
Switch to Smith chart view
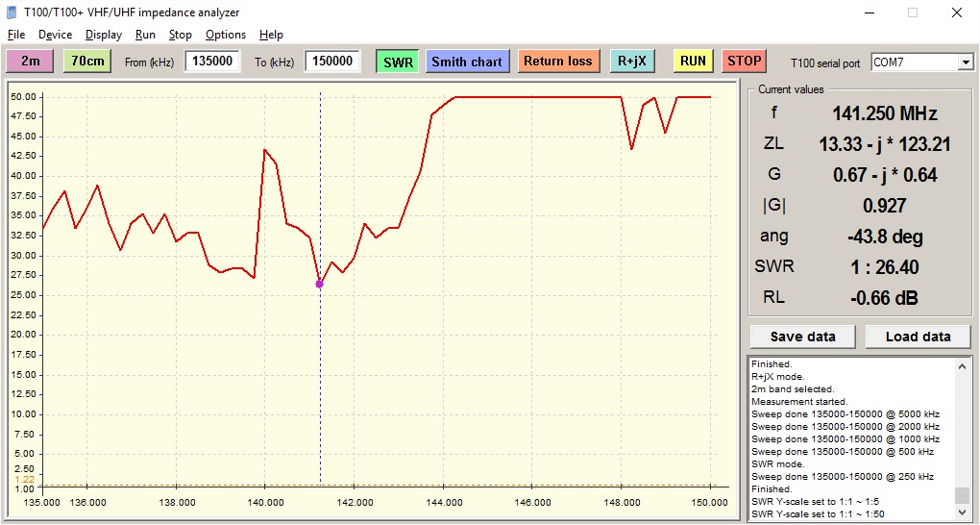(466, 62)
